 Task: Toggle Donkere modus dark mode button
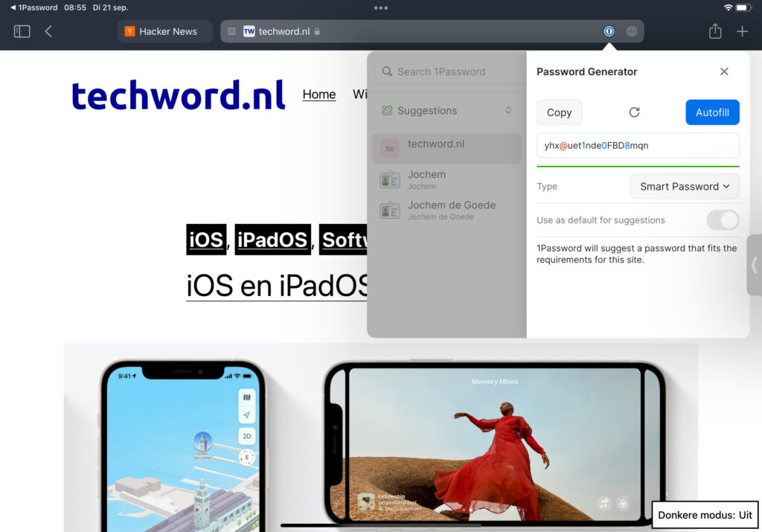point(705,515)
